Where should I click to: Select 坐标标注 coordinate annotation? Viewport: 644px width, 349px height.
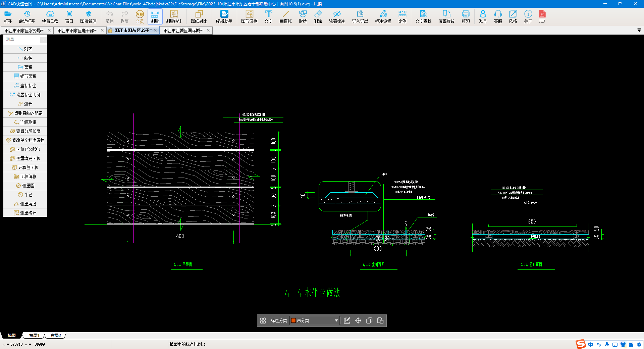25,86
